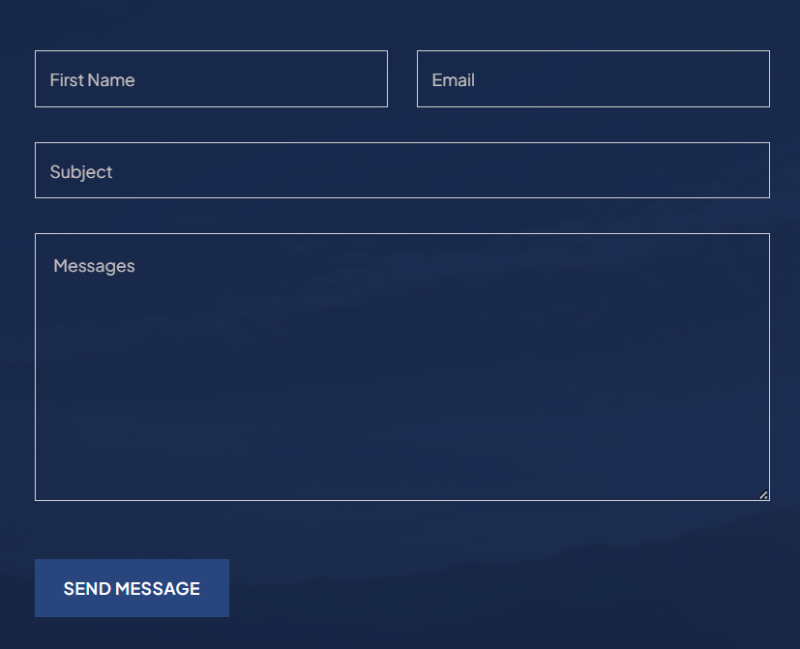800x649 pixels.
Task: Submit the contact form via Send Message
Action: 132,588
